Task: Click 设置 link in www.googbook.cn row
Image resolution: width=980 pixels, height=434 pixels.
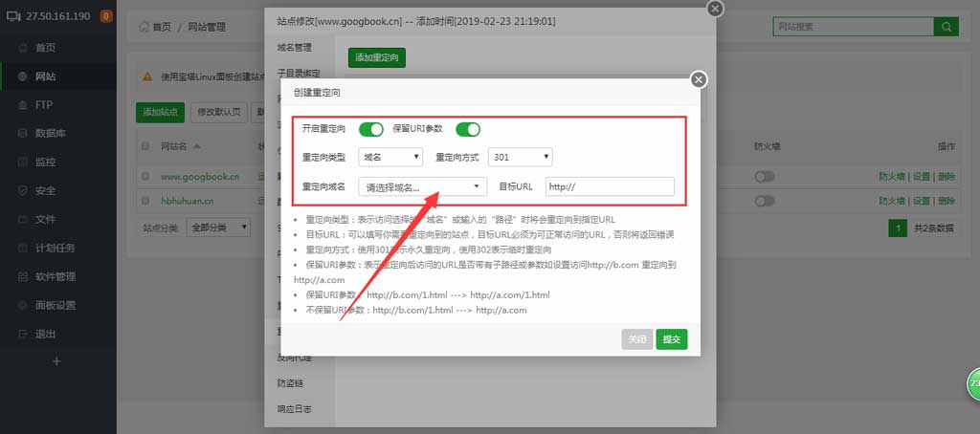Action: pyautogui.click(x=922, y=177)
